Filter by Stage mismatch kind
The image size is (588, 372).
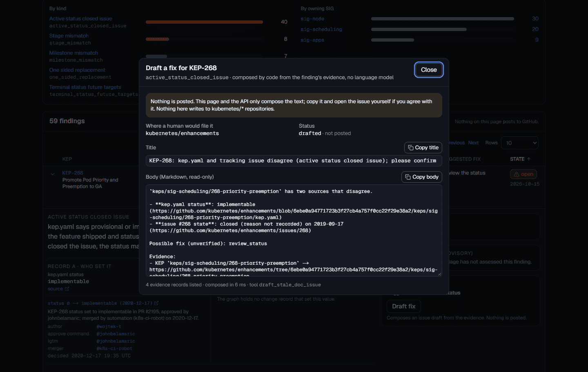[69, 36]
